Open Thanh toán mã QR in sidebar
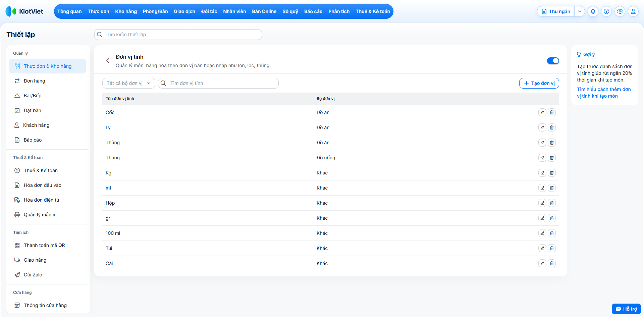This screenshot has width=644, height=317. tap(47, 245)
